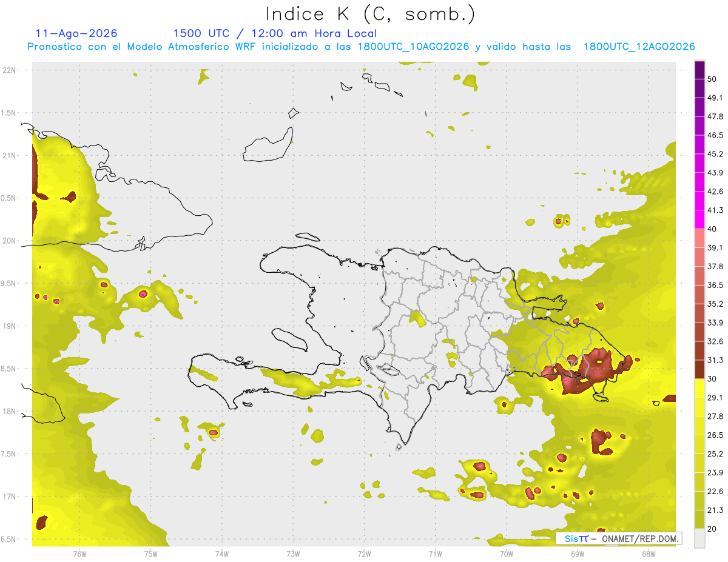The width and height of the screenshot is (728, 562).
Task: Click the '21N' latitude label
Action: (10, 155)
